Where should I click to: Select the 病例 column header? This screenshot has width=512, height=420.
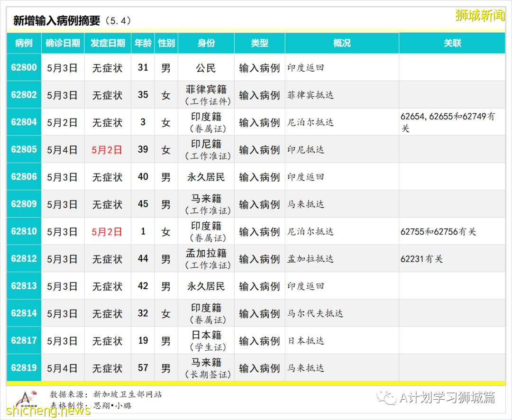click(24, 43)
